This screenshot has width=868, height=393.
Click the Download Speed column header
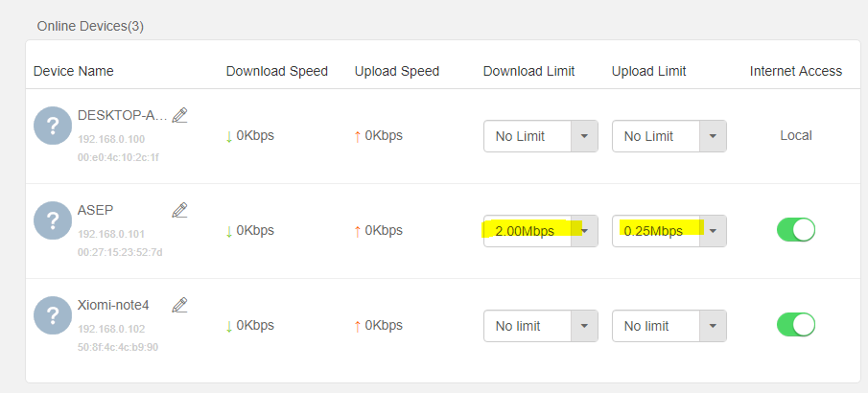[x=277, y=71]
